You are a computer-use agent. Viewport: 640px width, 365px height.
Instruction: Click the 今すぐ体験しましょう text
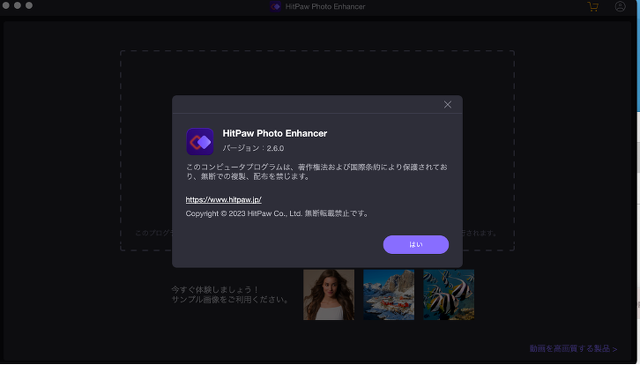click(x=215, y=289)
